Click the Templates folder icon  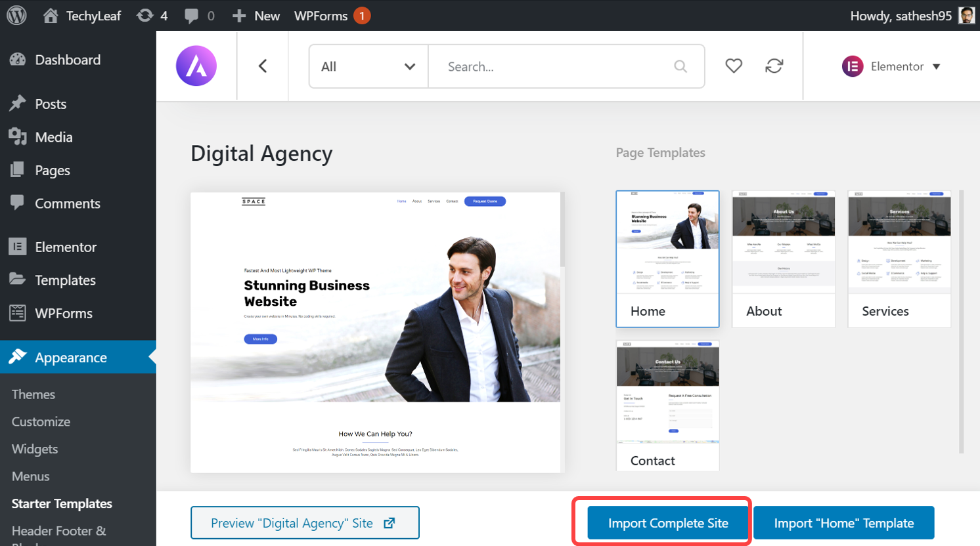pos(18,279)
